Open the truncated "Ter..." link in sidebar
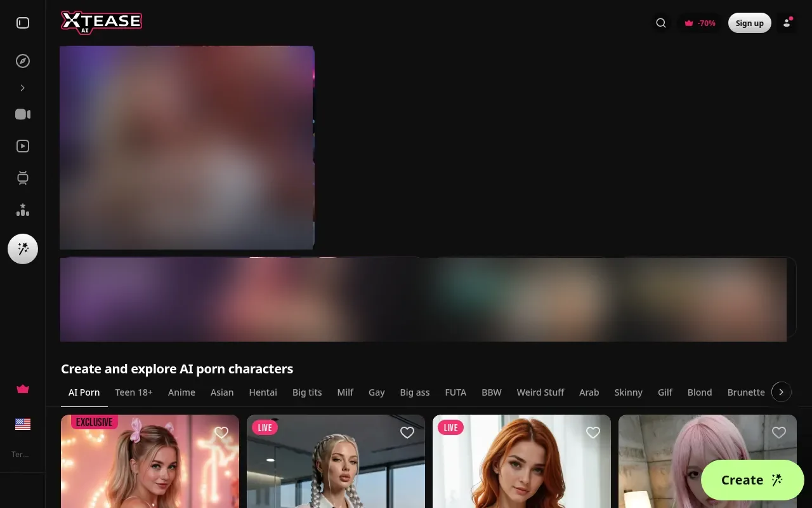The width and height of the screenshot is (812, 508). (x=20, y=454)
